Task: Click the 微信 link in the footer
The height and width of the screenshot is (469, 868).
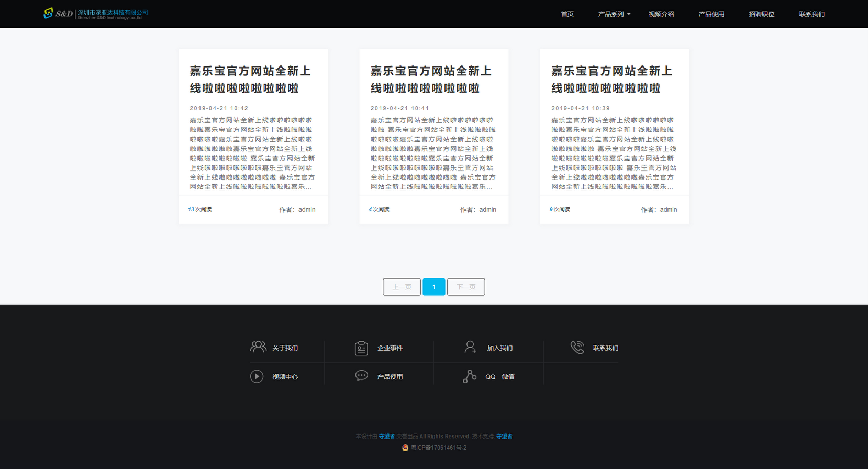Action: [508, 377]
